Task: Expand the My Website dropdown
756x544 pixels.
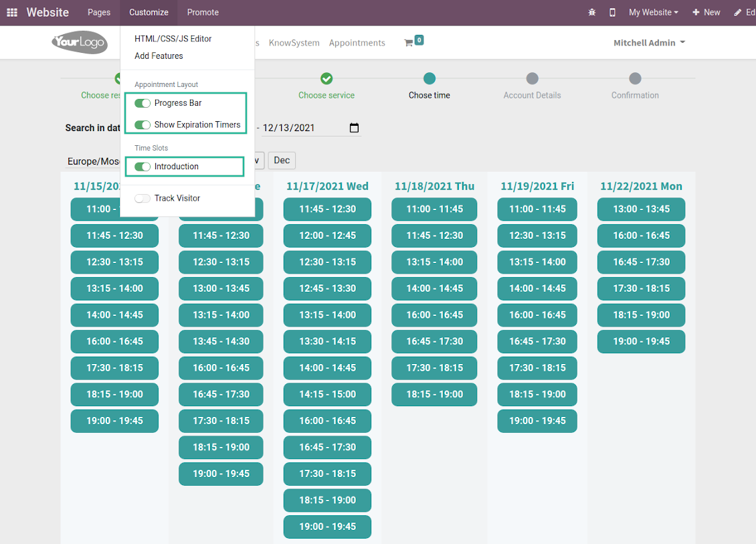Action: [x=653, y=13]
